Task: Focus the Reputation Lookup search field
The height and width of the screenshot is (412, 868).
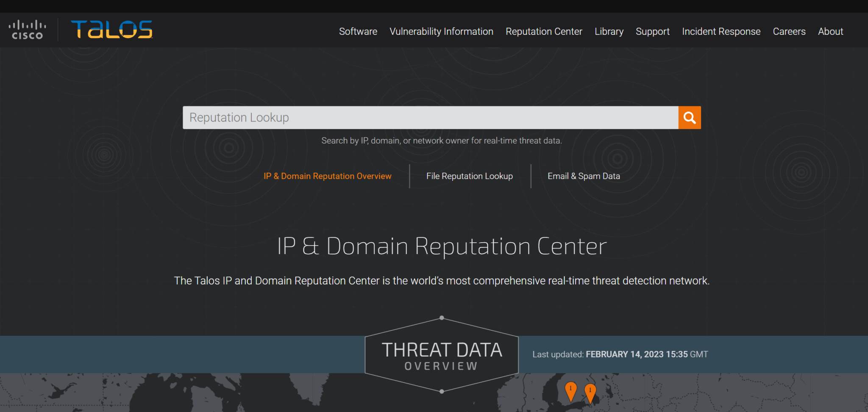Action: click(430, 118)
